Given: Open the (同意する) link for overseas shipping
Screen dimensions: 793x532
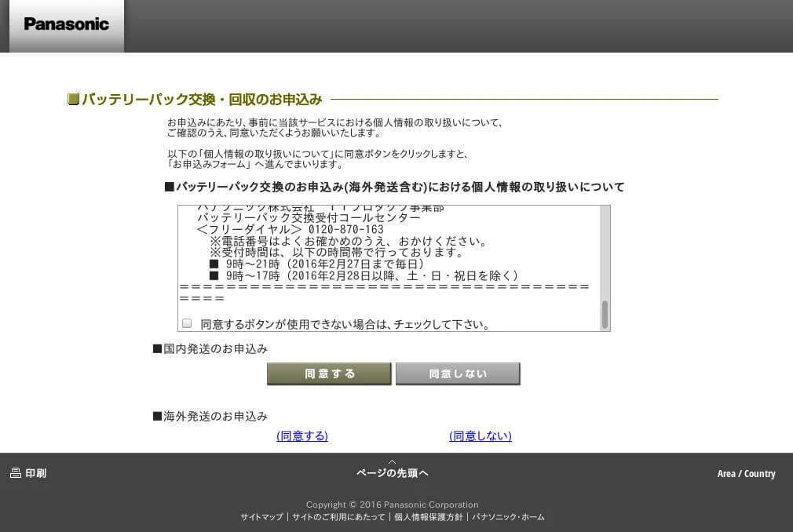Looking at the screenshot, I should (301, 435).
